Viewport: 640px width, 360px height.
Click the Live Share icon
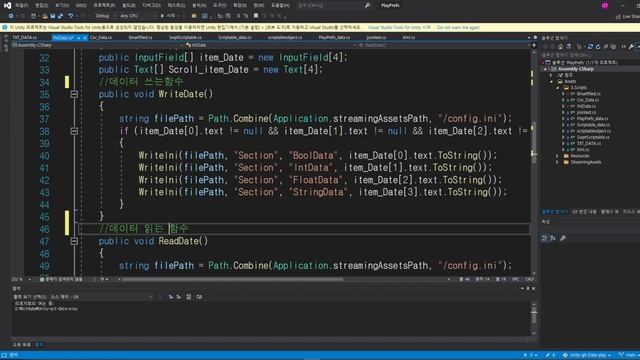click(x=618, y=16)
